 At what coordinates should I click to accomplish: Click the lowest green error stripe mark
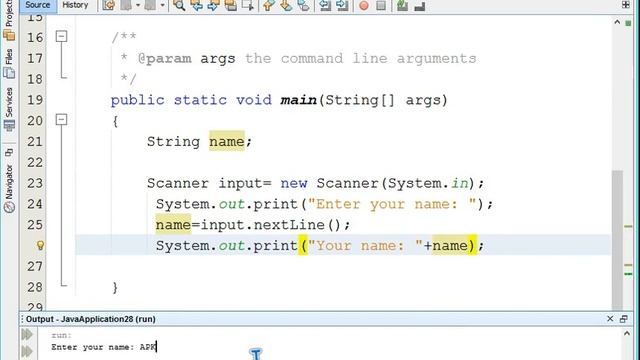[x=628, y=273]
